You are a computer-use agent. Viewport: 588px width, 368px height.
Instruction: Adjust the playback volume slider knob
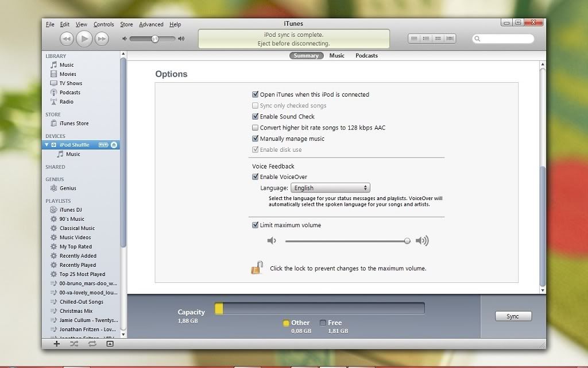155,39
